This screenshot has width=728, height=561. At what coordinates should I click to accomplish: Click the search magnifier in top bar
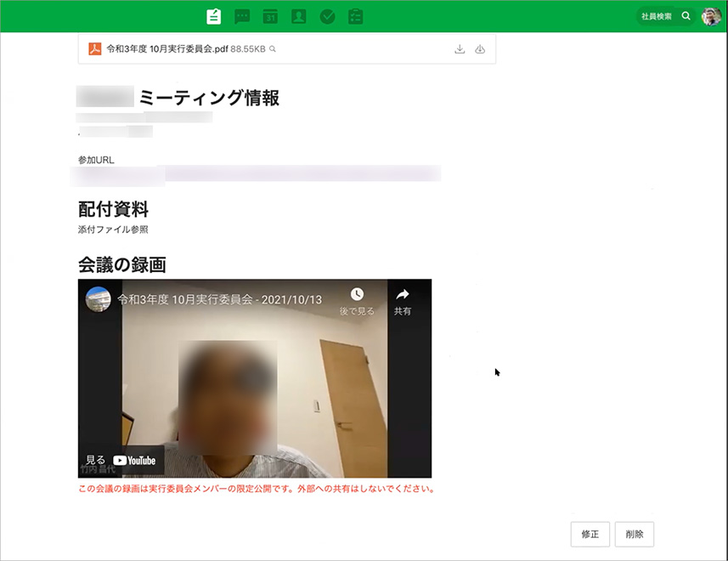pyautogui.click(x=686, y=16)
